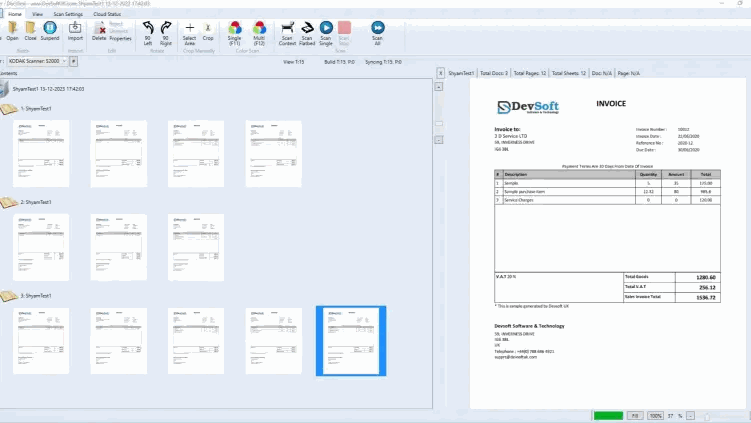Image resolution: width=751 pixels, height=423 pixels.
Task: Click the down arrow of thumbnail slider
Action: [x=439, y=140]
